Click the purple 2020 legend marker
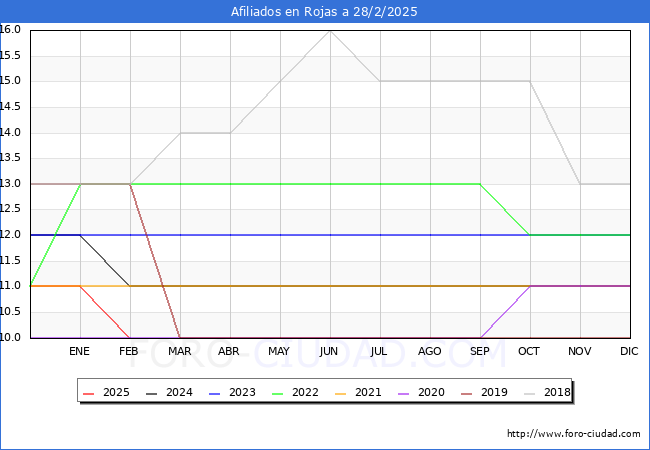 click(404, 393)
